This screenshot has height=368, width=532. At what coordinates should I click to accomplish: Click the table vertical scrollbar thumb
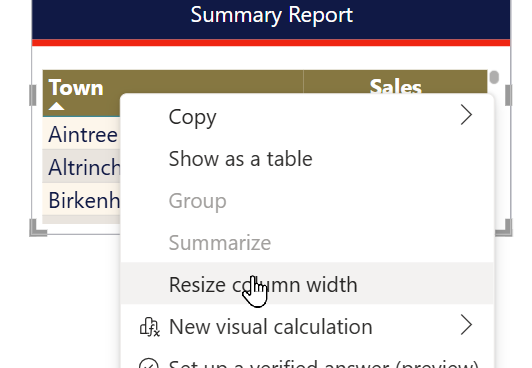pos(494,77)
